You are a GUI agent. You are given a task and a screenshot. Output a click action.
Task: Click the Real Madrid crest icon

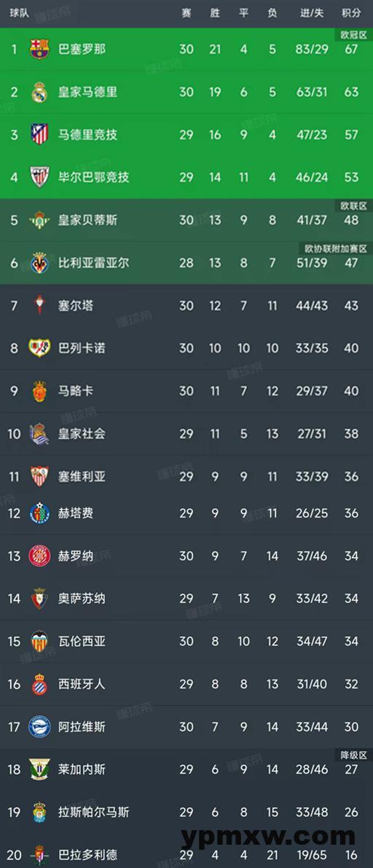point(39,92)
